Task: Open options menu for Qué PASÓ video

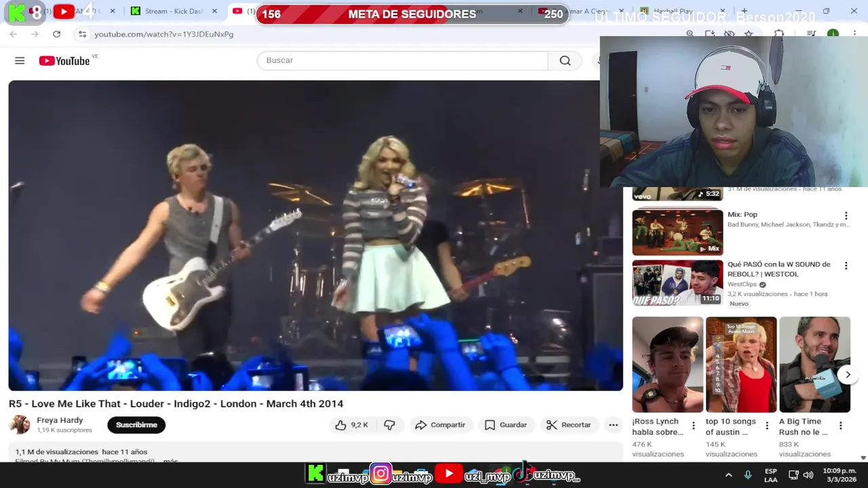Action: click(x=846, y=266)
